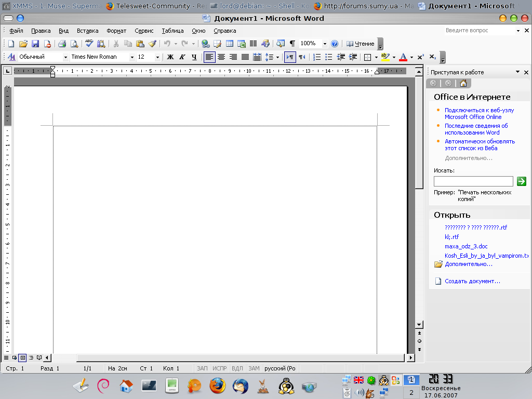Apply a numbered list format
The width and height of the screenshot is (532, 399).
[317, 57]
